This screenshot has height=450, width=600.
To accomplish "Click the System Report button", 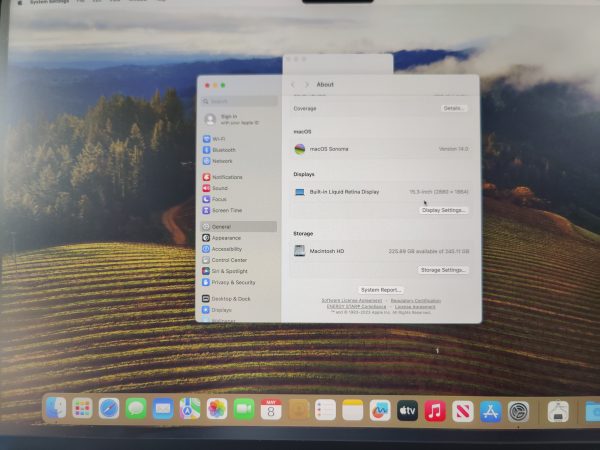I will 381,290.
